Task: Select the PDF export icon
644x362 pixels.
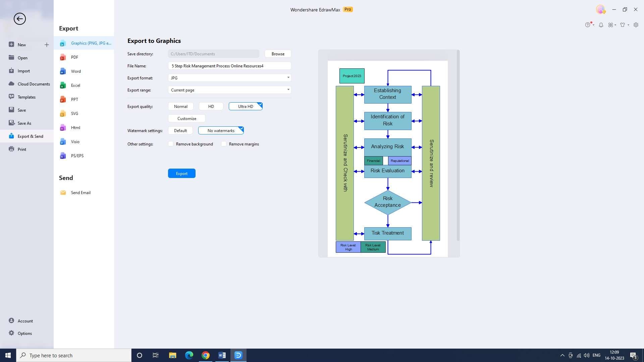Action: pos(63,57)
